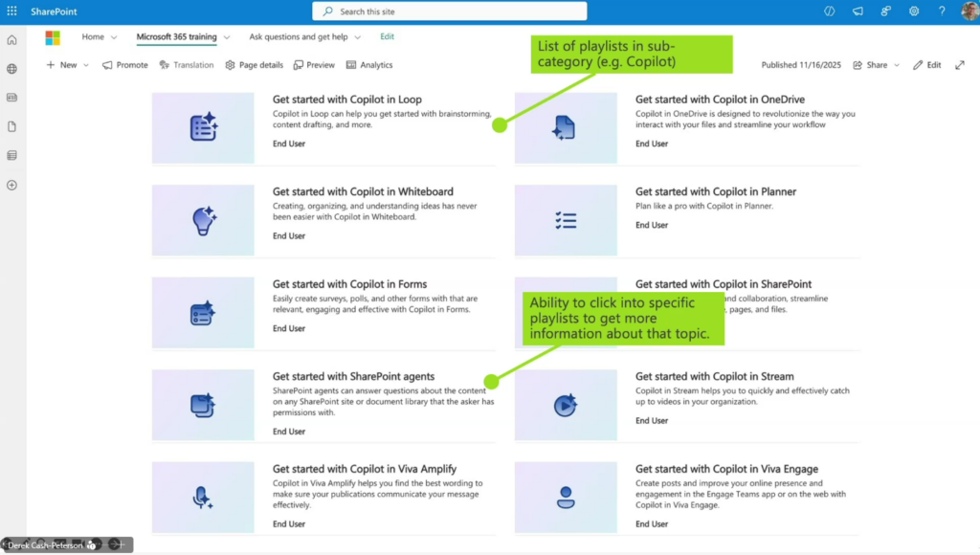980x555 pixels.
Task: Click the Search this site box
Action: pos(450,11)
